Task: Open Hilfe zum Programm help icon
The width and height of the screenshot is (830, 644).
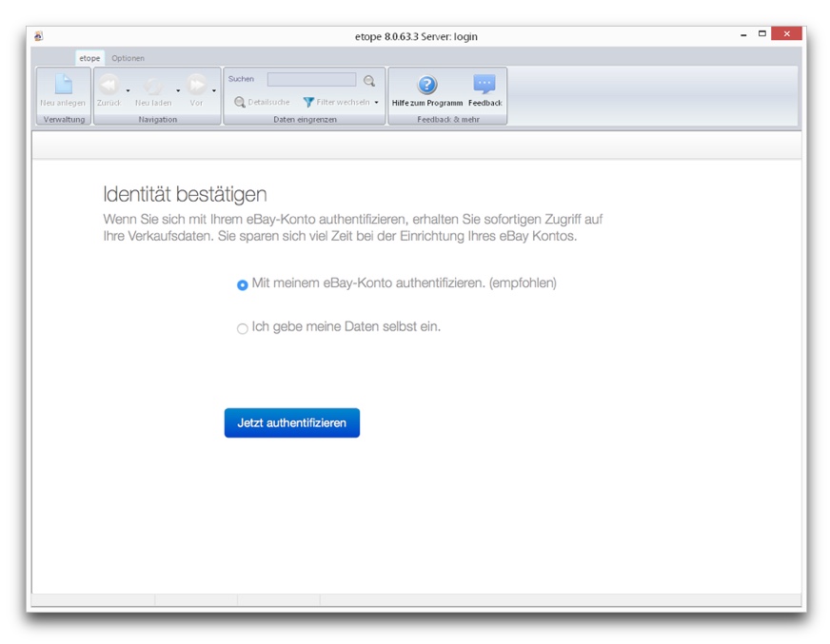Action: click(427, 85)
